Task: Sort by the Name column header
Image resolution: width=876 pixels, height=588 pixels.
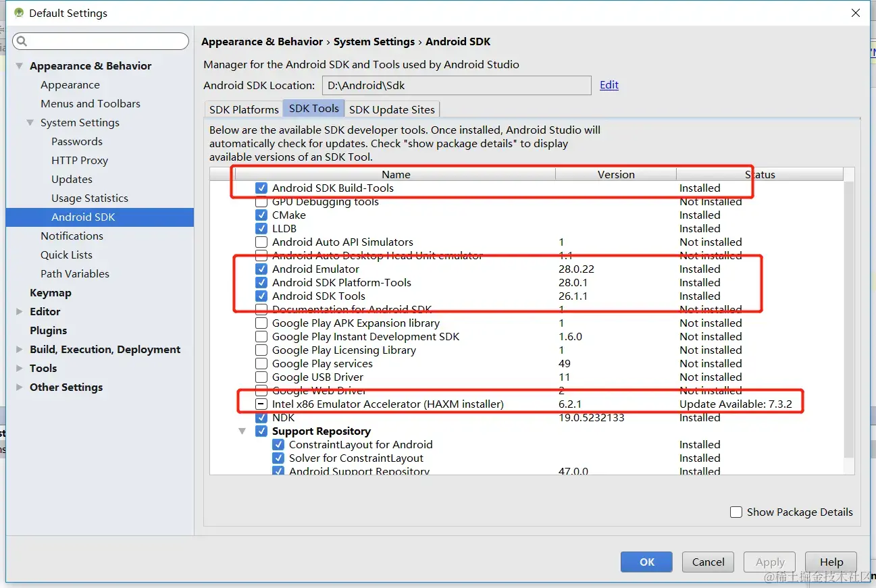Action: pyautogui.click(x=396, y=174)
